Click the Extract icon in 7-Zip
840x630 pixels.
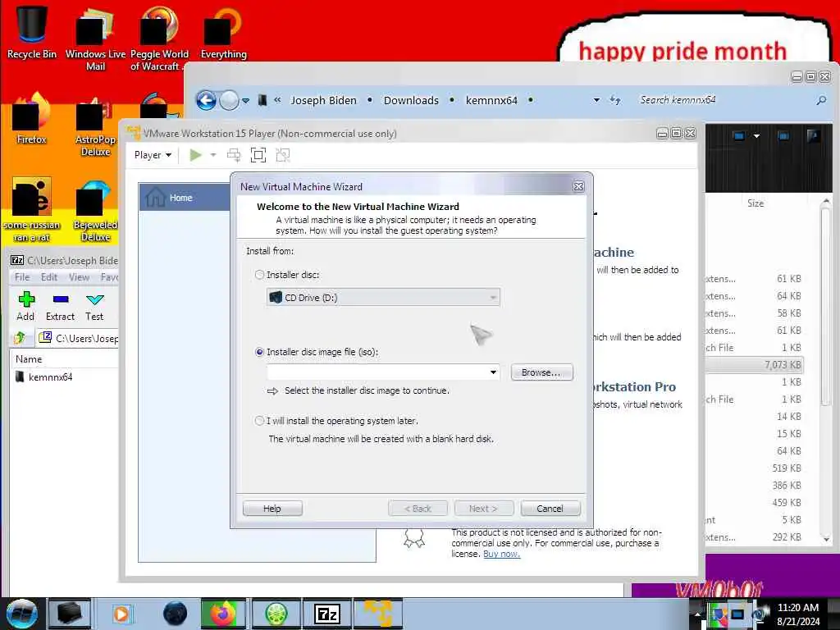click(x=60, y=306)
